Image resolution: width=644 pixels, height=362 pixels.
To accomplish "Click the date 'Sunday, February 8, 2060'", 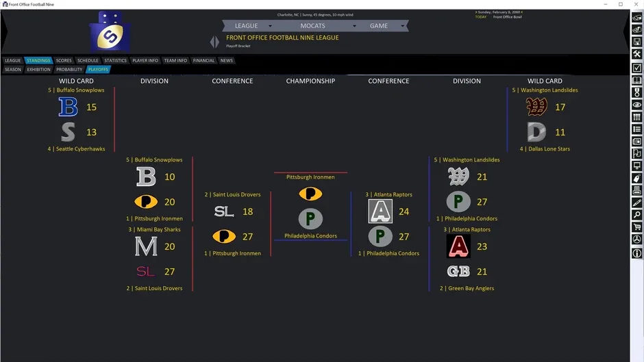I will pyautogui.click(x=499, y=12).
